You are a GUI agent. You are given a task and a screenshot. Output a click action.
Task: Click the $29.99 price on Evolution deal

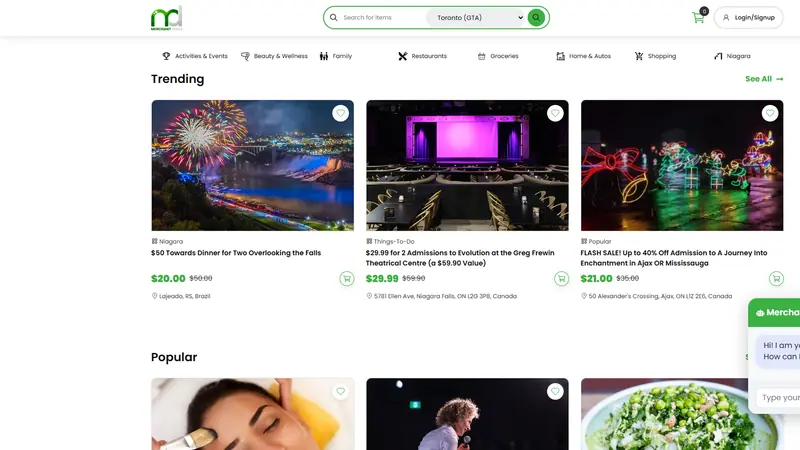[382, 279]
